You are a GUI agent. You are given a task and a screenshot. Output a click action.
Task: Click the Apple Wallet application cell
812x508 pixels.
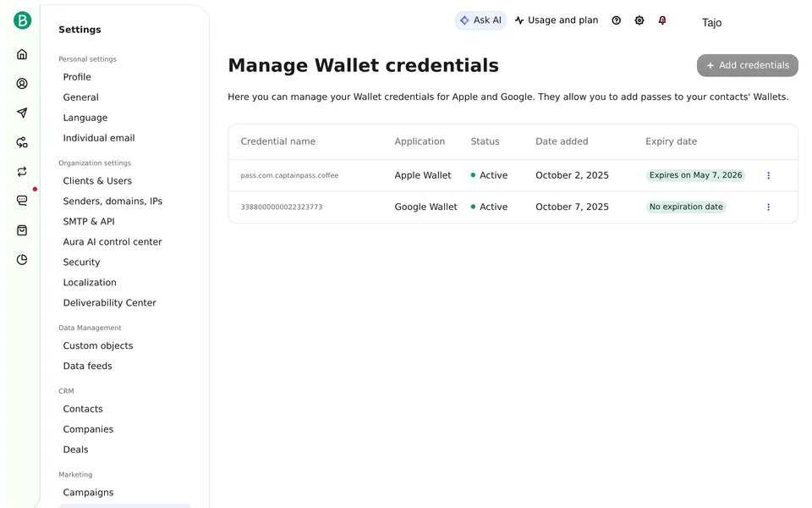click(x=423, y=175)
